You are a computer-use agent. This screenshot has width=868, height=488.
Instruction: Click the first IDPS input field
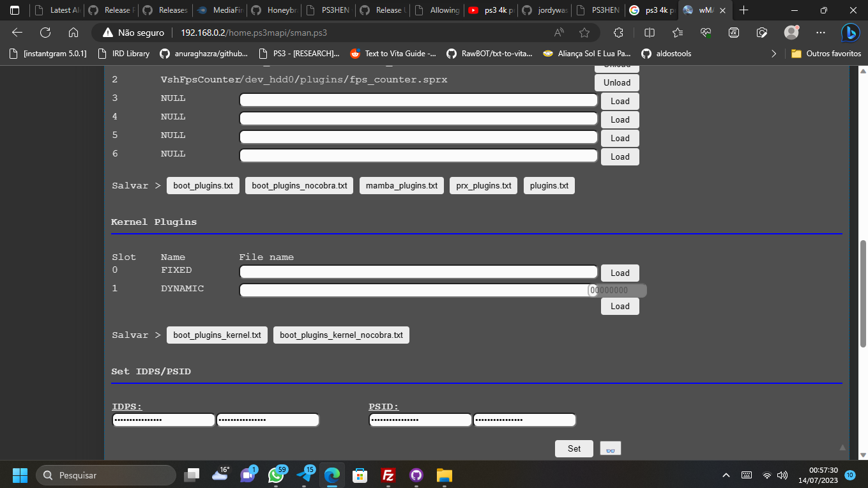[163, 420]
